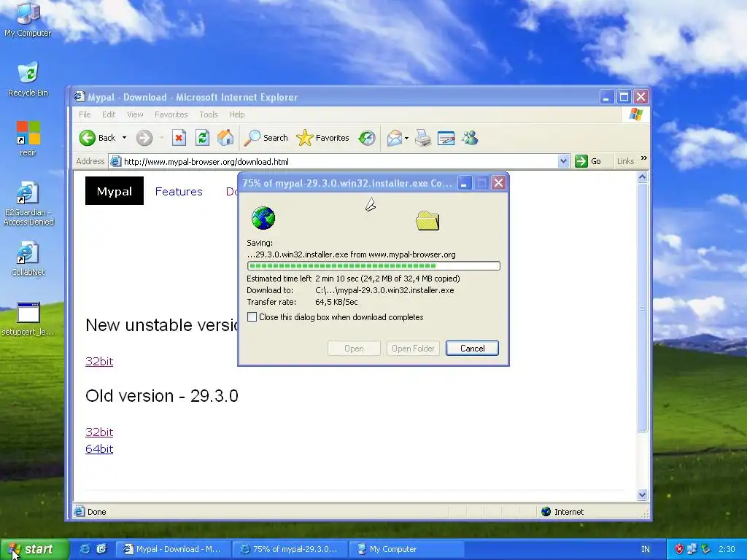The width and height of the screenshot is (747, 560).
Task: Open the File menu
Action: pos(85,114)
